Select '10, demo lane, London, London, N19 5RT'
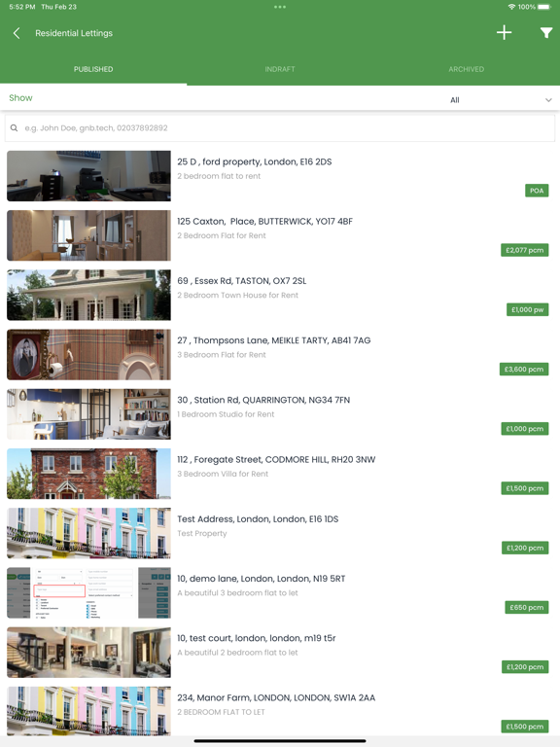 (x=261, y=579)
